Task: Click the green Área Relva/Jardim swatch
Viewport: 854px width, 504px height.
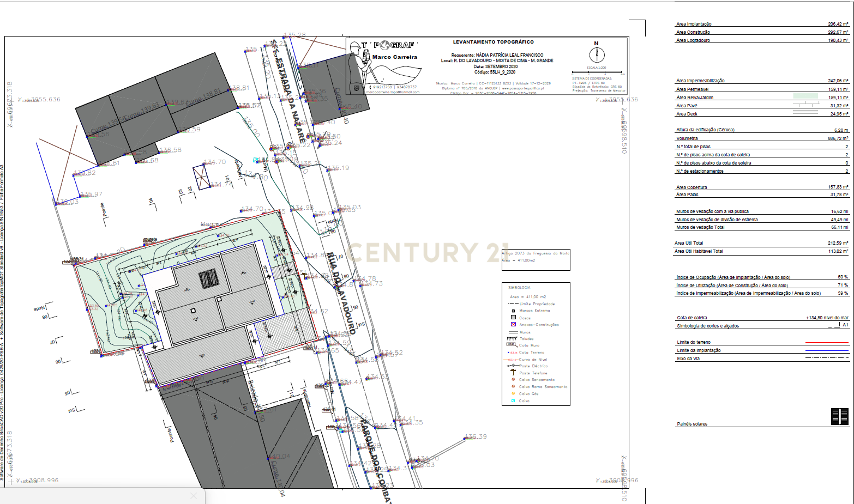Action: click(x=805, y=96)
